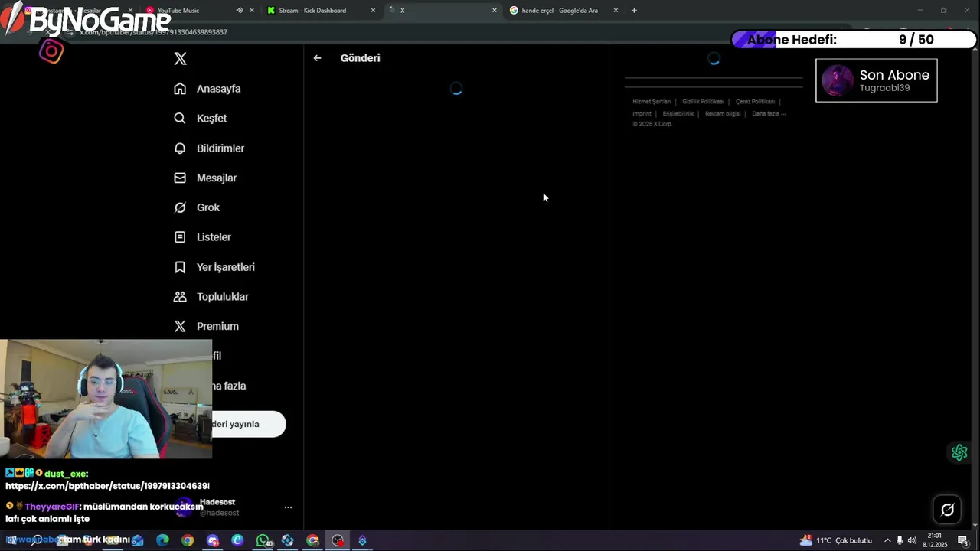Close the YouTube Music tab
Image resolution: width=980 pixels, height=551 pixels.
tap(251, 11)
